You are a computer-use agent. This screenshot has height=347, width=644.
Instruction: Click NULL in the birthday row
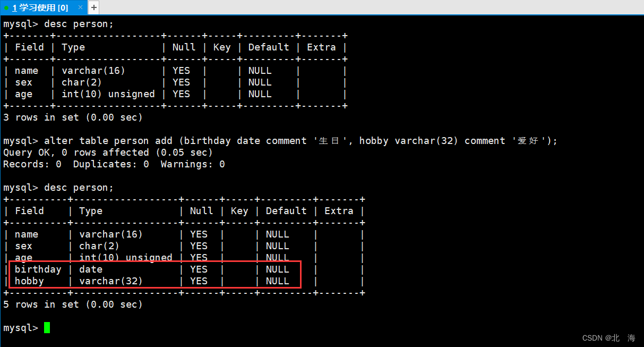(x=278, y=269)
